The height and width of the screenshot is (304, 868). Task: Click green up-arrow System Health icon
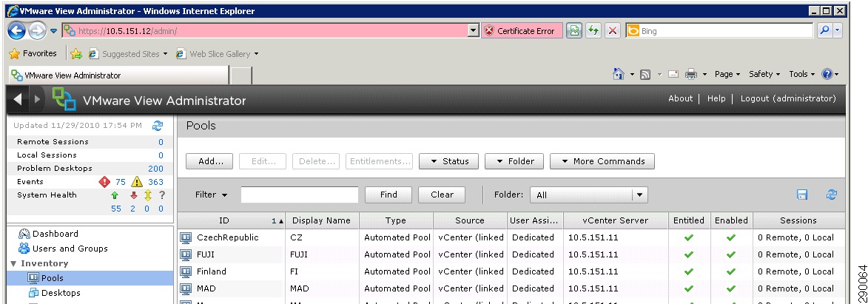click(x=115, y=195)
